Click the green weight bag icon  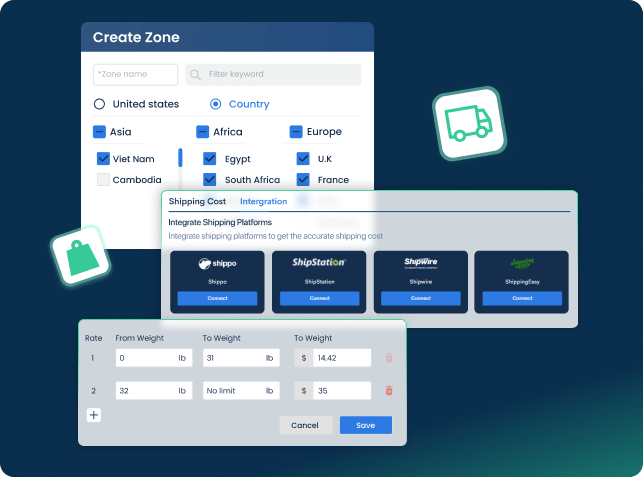click(x=79, y=258)
